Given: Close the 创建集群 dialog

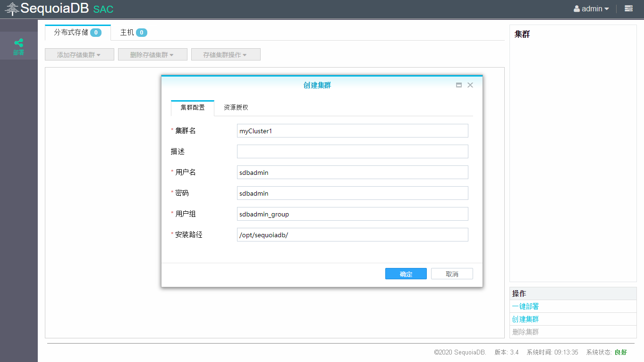Looking at the screenshot, I should tap(470, 85).
